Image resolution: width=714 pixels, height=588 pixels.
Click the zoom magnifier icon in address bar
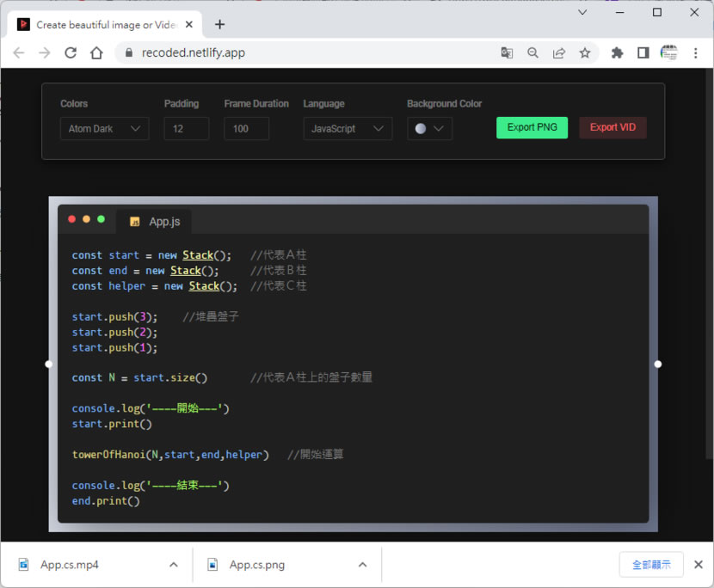click(532, 52)
